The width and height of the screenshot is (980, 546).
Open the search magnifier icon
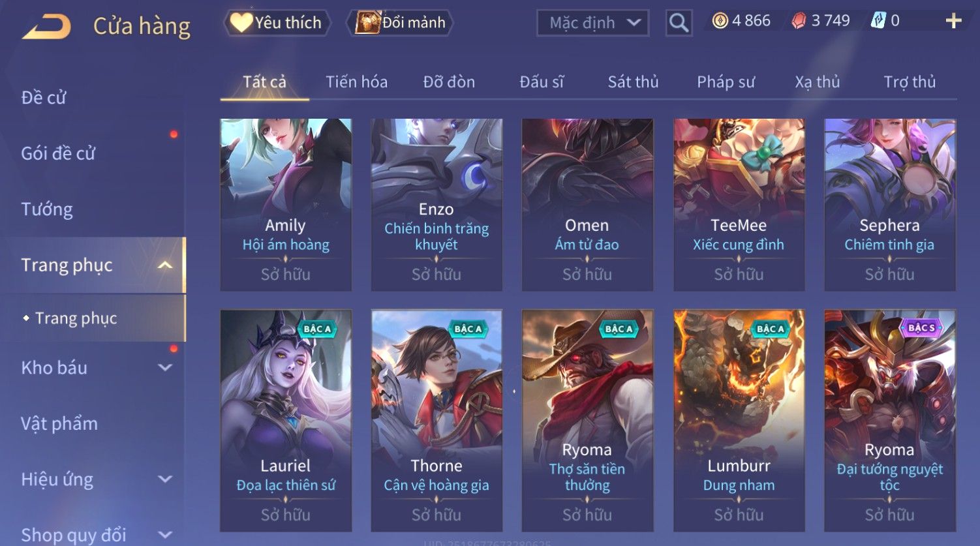(679, 23)
